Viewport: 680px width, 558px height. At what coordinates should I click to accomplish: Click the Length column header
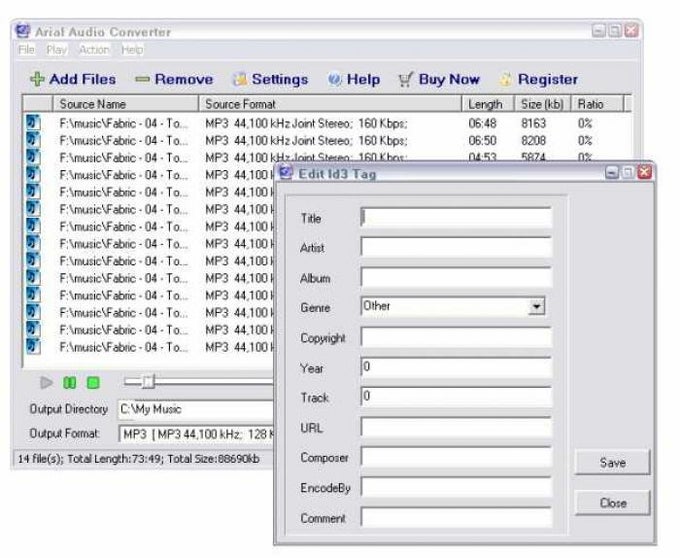click(x=488, y=104)
